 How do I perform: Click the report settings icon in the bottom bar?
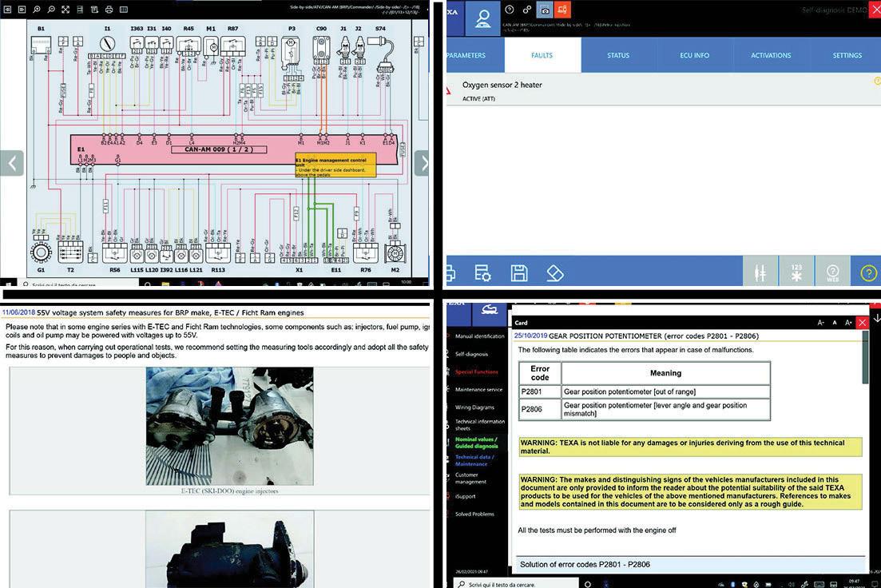tap(482, 273)
